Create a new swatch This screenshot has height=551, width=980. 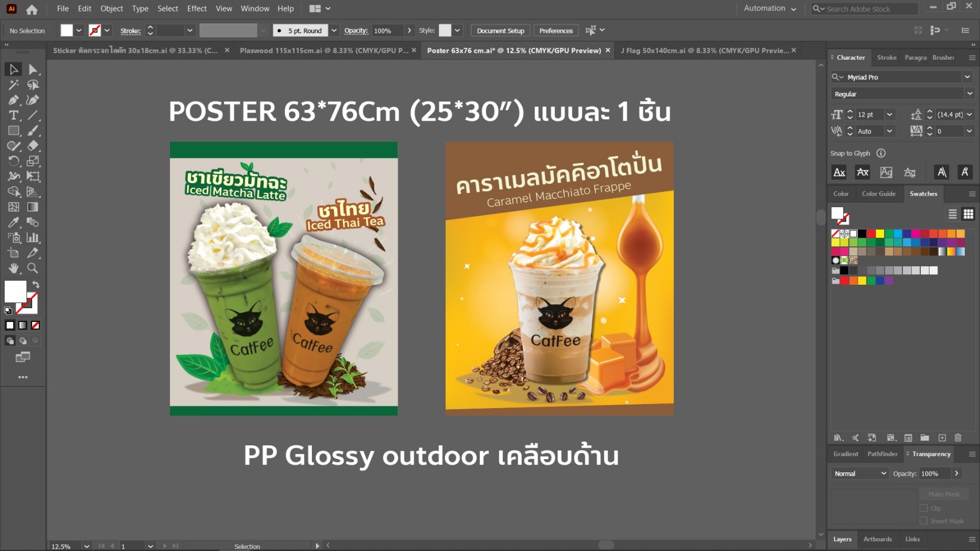(942, 438)
